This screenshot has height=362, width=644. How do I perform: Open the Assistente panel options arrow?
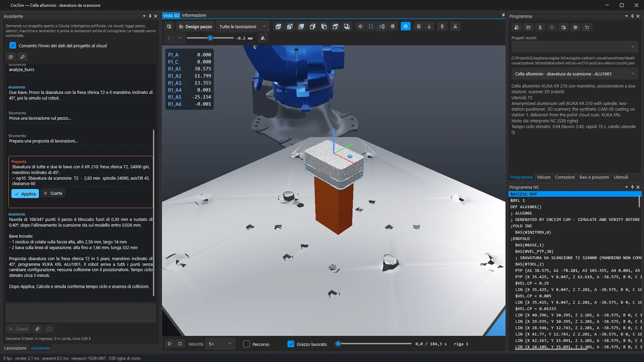144,16
